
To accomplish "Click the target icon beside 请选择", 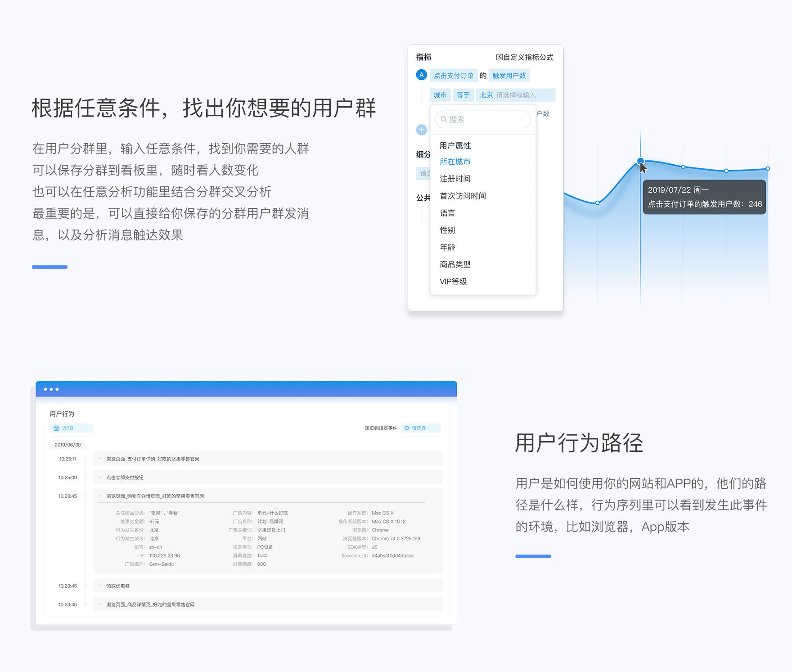I will [407, 428].
